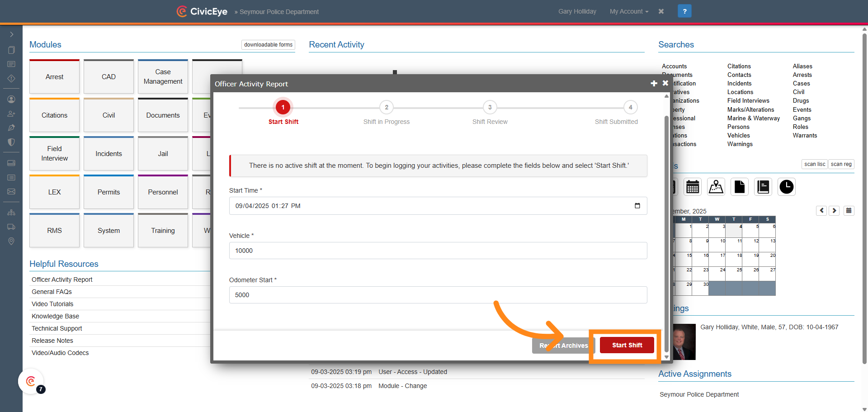Screen dimensions: 868x412
Task: Open the LEX module tile
Action: pos(54,192)
